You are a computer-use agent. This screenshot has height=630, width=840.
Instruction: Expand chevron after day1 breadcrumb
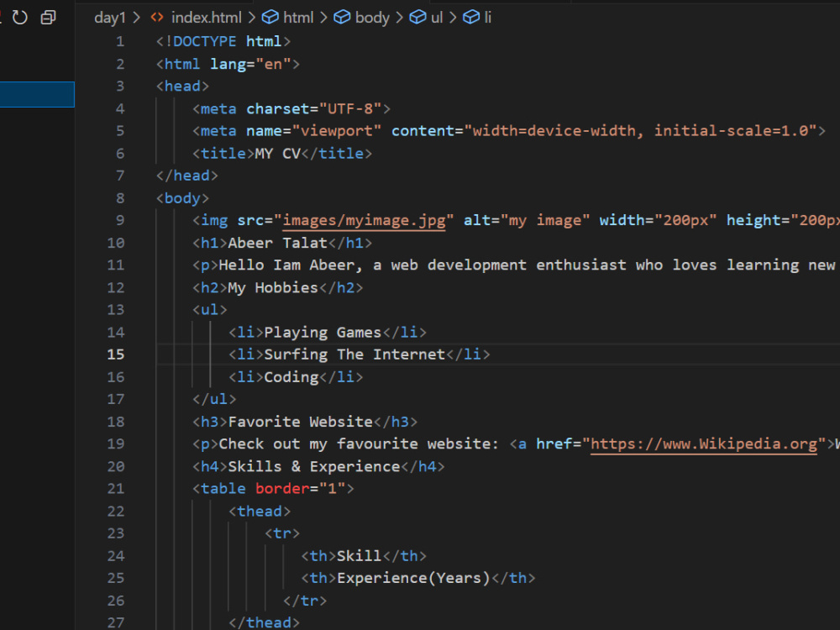137,18
